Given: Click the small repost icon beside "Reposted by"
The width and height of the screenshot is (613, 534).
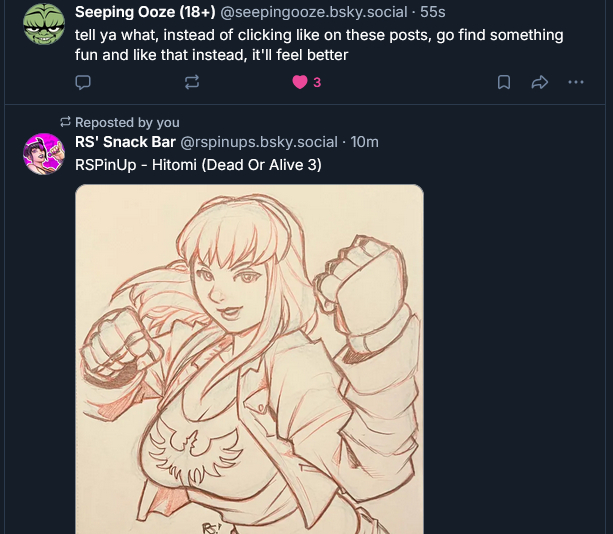Looking at the screenshot, I should (x=67, y=122).
